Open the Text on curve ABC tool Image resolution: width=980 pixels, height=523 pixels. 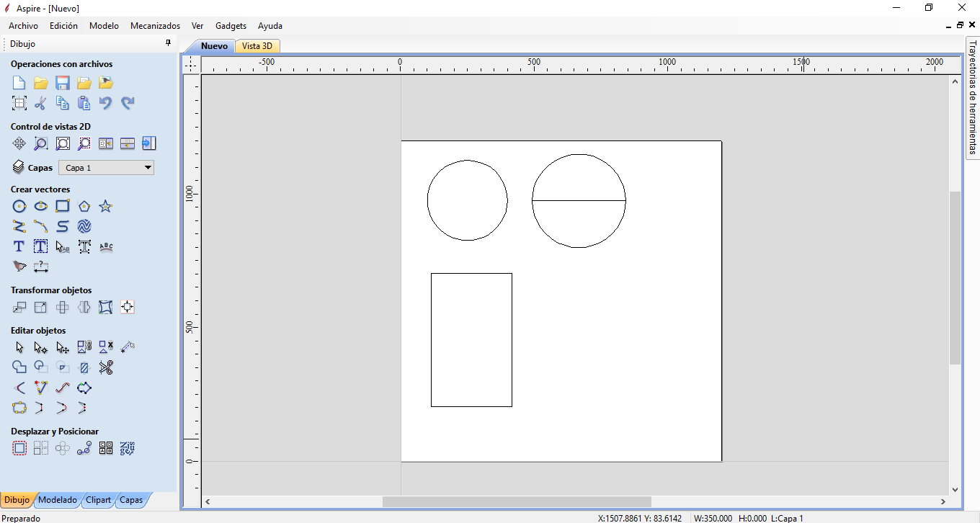coord(106,247)
